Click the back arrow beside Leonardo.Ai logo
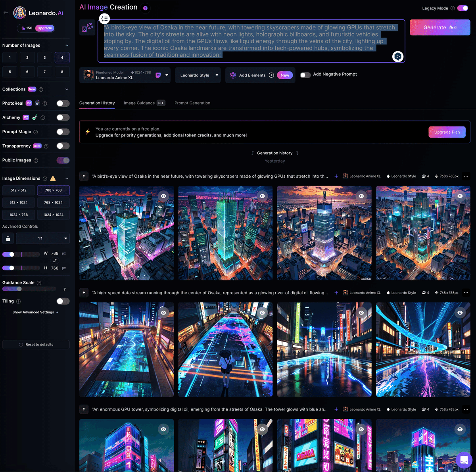This screenshot has width=476, height=472. (x=6, y=13)
